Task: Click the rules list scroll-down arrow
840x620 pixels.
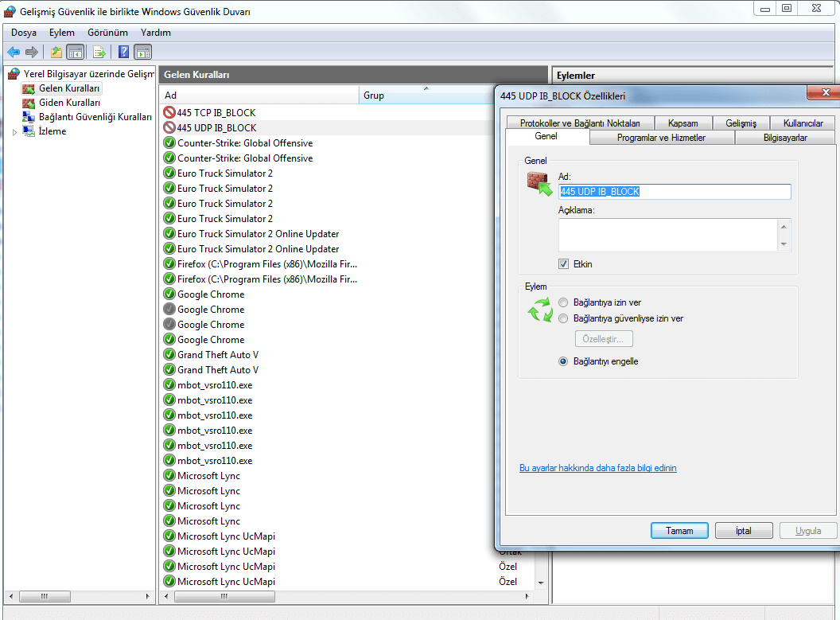Action: 542,583
